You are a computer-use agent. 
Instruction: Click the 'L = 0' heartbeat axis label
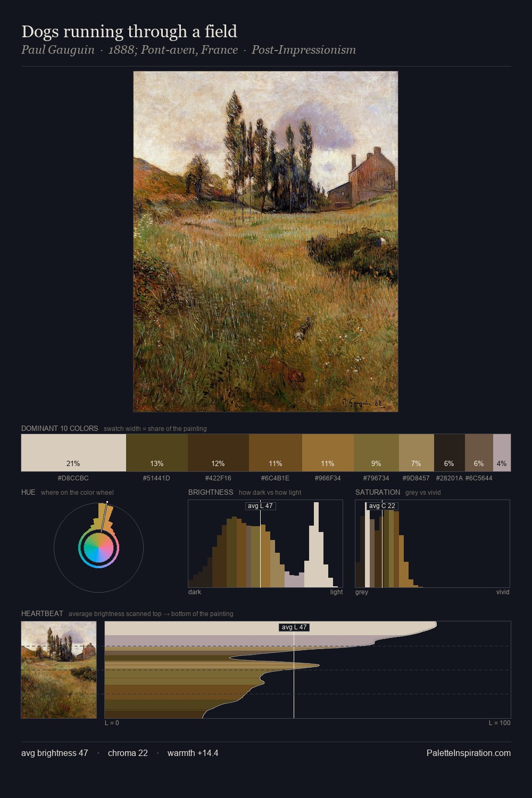(x=112, y=723)
